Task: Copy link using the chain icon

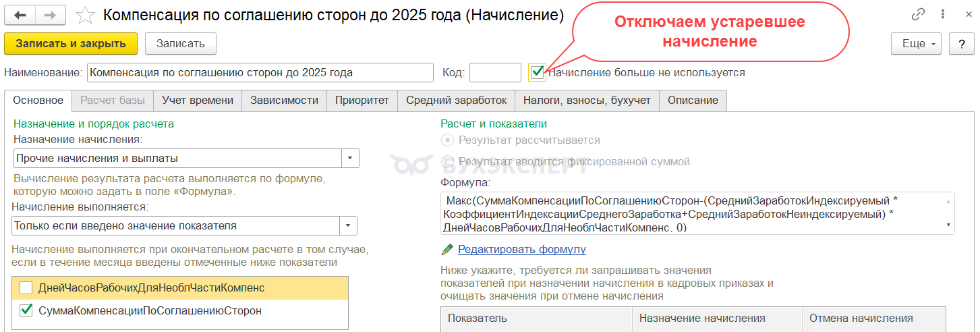Action: 918,15
